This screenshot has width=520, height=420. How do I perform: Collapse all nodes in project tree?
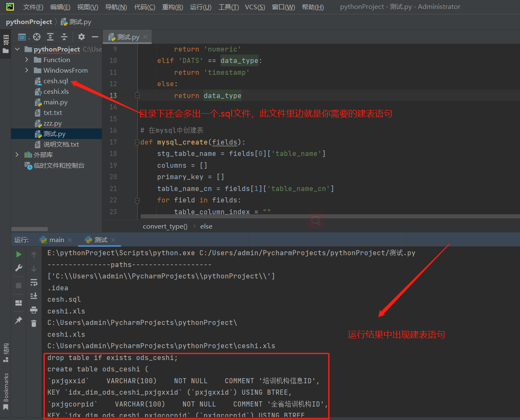(64, 37)
